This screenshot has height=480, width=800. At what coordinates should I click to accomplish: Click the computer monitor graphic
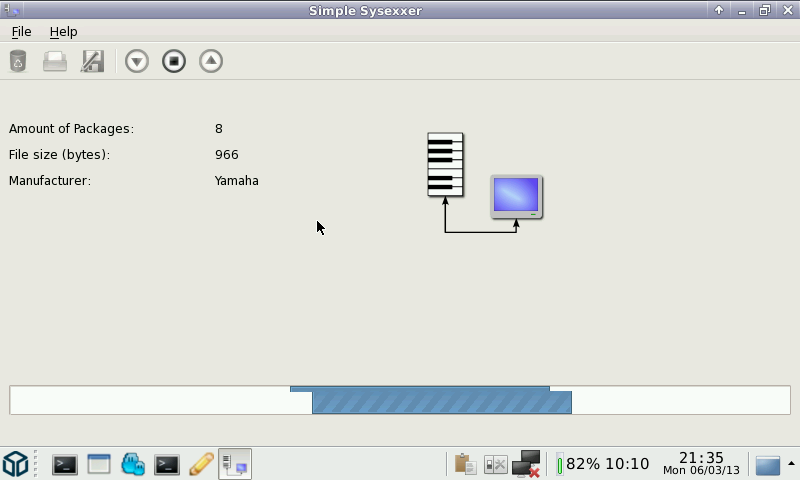tap(516, 197)
